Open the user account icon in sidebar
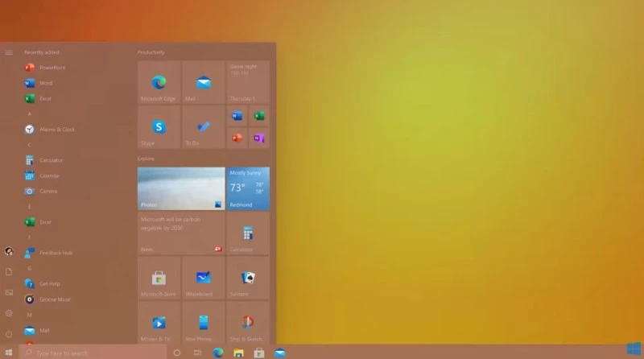This screenshot has width=644, height=359. [9, 251]
